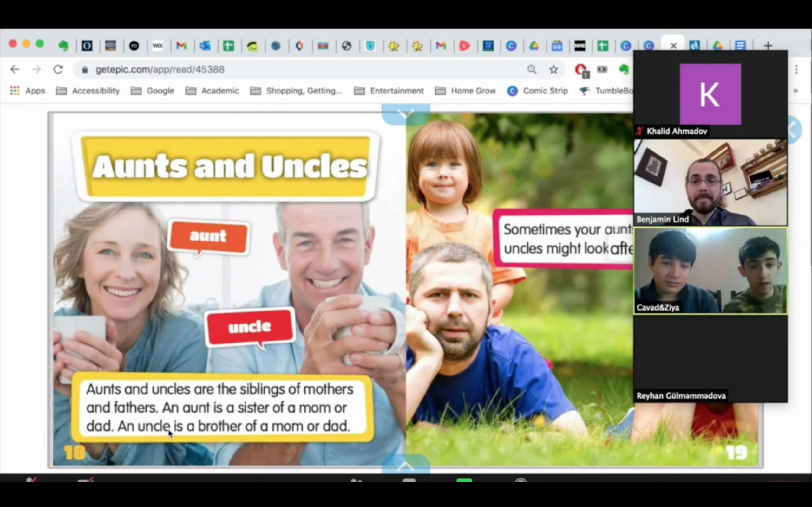The height and width of the screenshot is (507, 812).
Task: Open the Apps grid shortcut
Action: tap(15, 91)
